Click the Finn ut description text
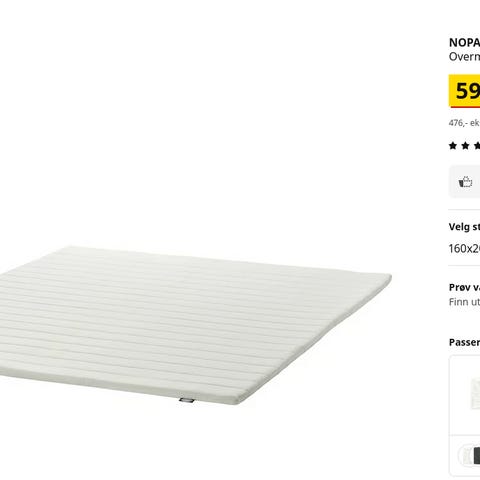This screenshot has height=480, width=480. click(464, 302)
